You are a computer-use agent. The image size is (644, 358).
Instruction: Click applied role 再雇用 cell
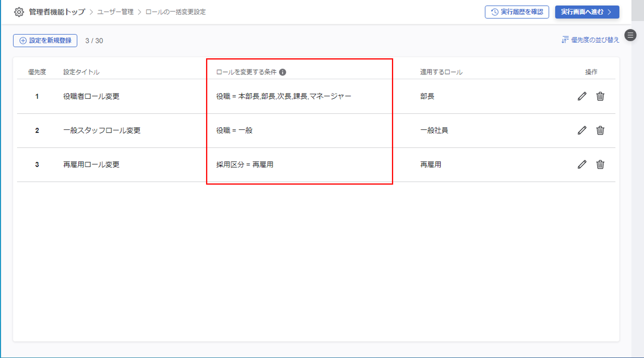[431, 164]
